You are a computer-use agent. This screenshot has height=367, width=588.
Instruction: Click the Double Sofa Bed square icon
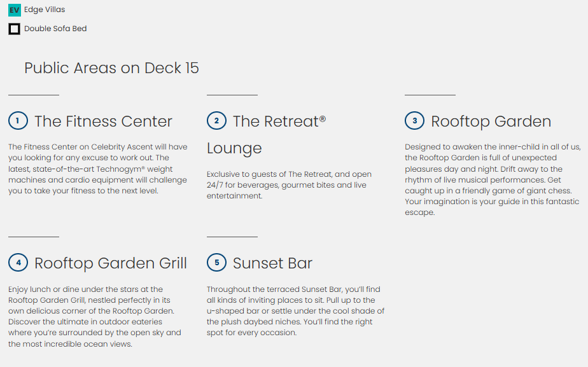[x=14, y=29]
